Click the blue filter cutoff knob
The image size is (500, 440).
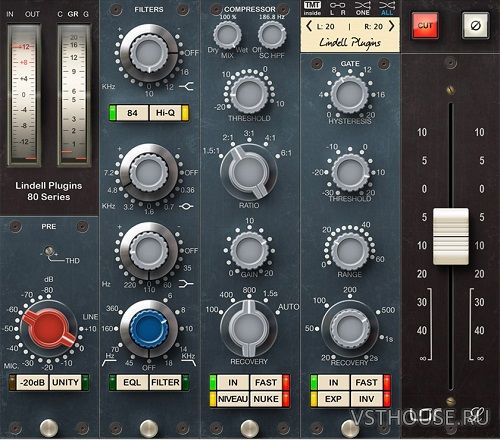click(149, 328)
